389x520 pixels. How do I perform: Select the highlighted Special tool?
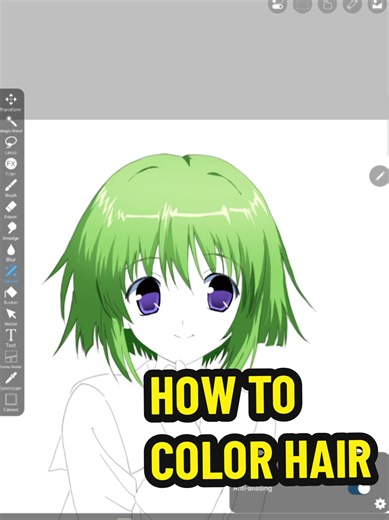tap(11, 274)
